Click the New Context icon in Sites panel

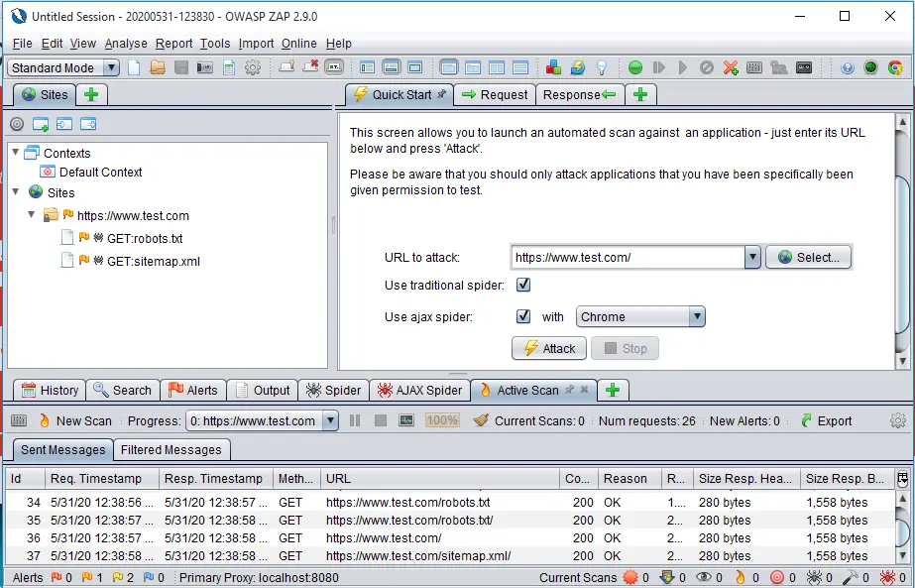(x=41, y=124)
